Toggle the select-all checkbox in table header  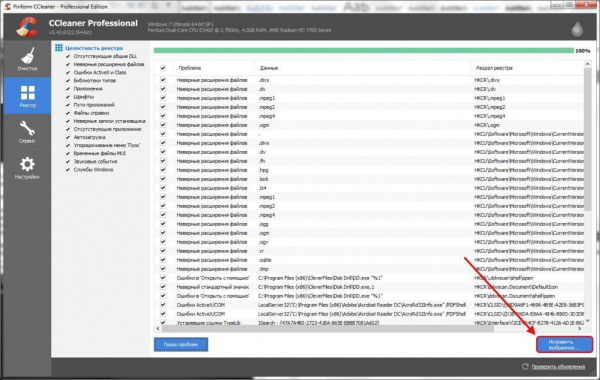pyautogui.click(x=163, y=68)
